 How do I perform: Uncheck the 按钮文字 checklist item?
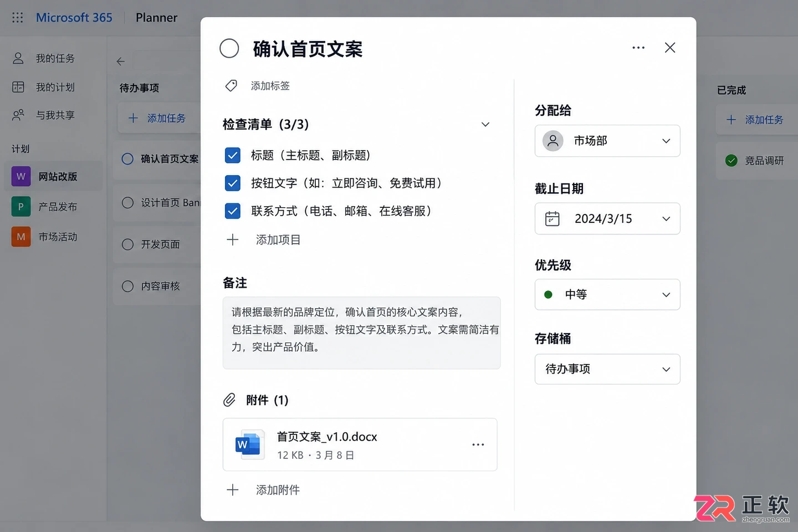click(233, 183)
